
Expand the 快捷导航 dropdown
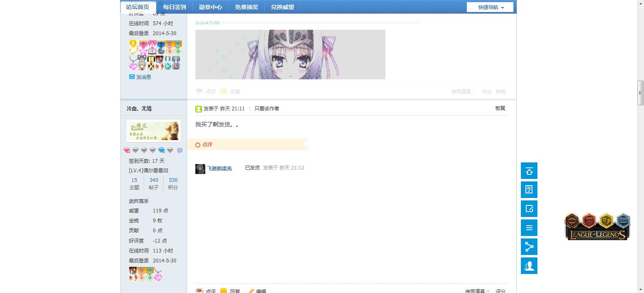(490, 7)
